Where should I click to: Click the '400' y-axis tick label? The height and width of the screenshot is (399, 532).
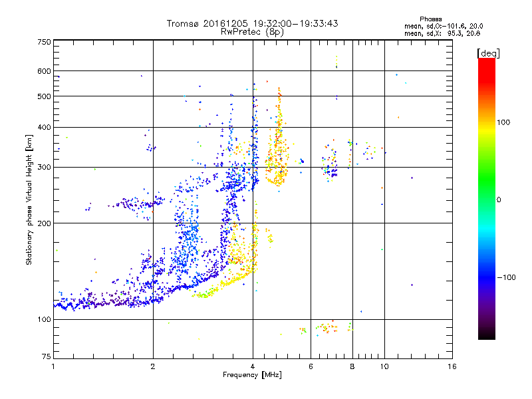(44, 128)
